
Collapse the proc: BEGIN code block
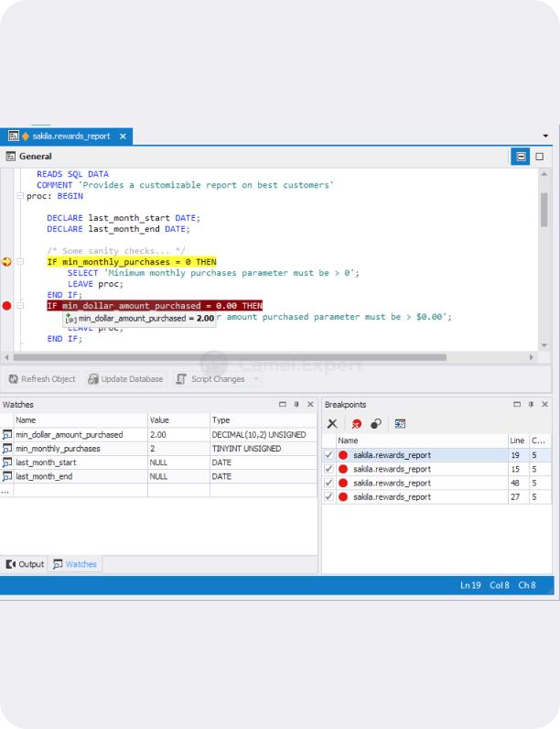click(x=20, y=196)
